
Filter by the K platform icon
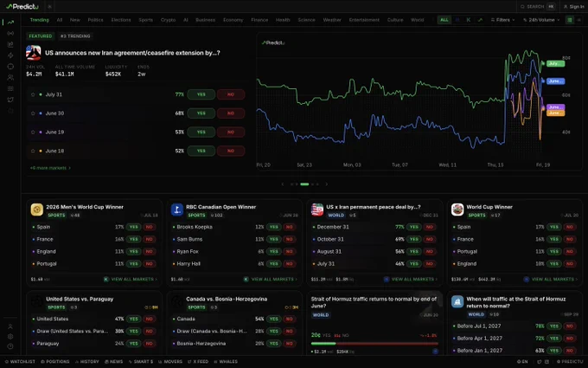pyautogui.click(x=469, y=20)
